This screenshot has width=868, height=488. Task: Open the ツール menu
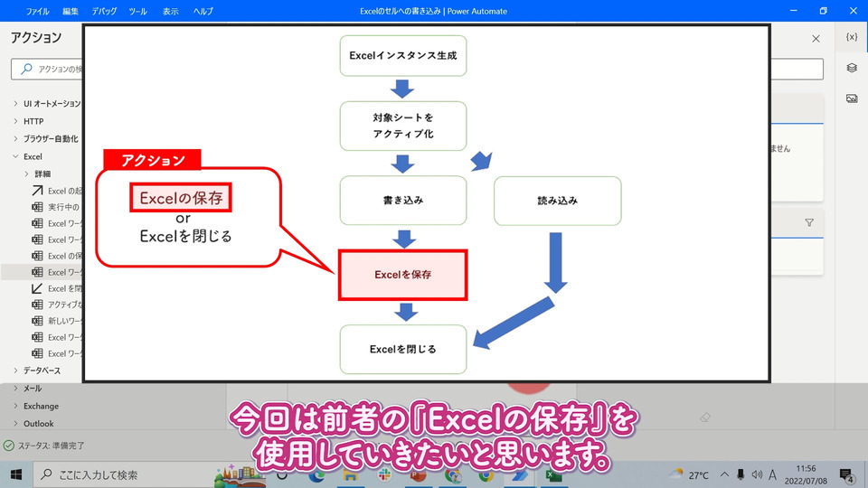137,11
